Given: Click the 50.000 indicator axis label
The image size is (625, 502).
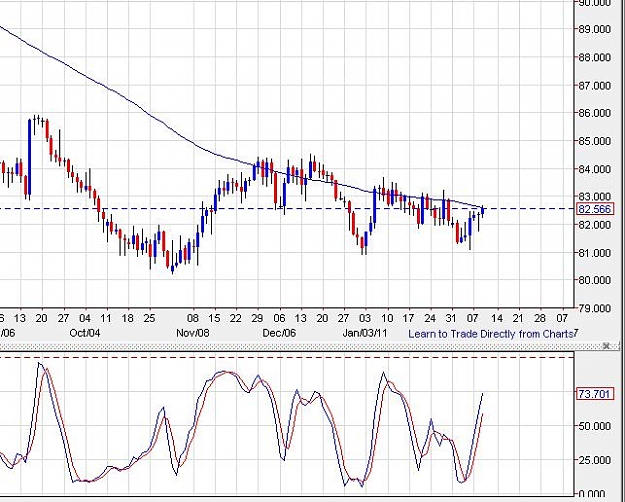Looking at the screenshot, I should pos(594,426).
